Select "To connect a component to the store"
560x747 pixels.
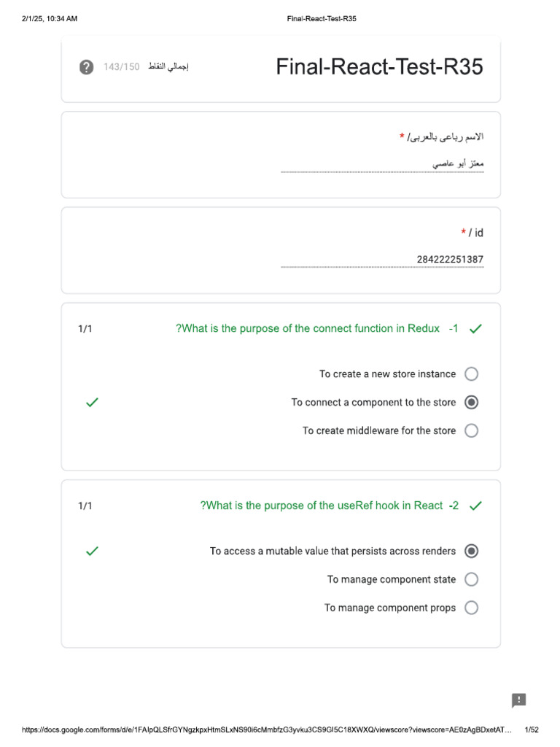click(471, 403)
